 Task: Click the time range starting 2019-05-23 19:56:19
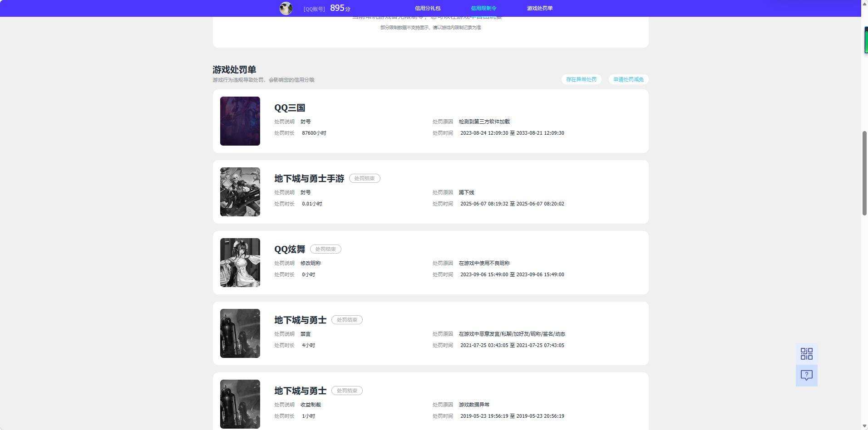[x=512, y=416]
